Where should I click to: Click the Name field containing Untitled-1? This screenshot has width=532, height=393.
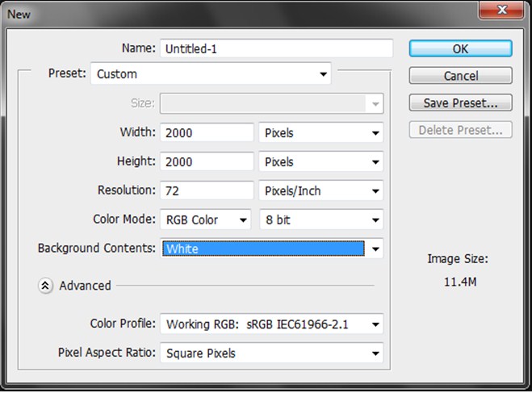(277, 48)
